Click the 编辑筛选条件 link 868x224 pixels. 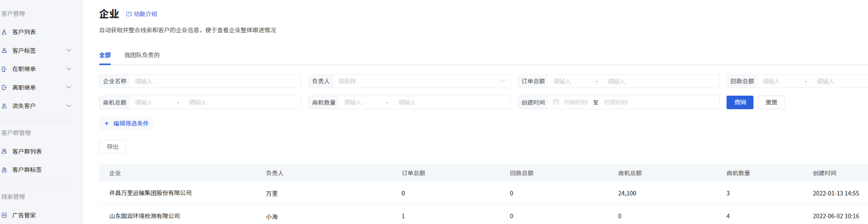pyautogui.click(x=131, y=124)
